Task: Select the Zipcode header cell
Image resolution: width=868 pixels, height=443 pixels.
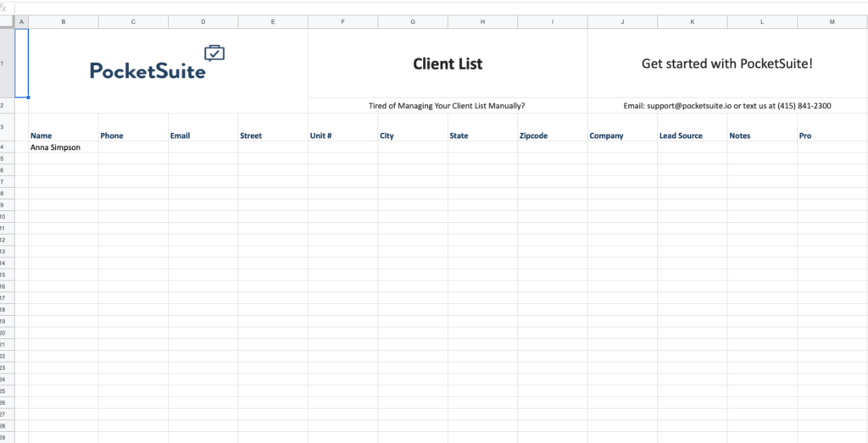Action: (x=553, y=127)
